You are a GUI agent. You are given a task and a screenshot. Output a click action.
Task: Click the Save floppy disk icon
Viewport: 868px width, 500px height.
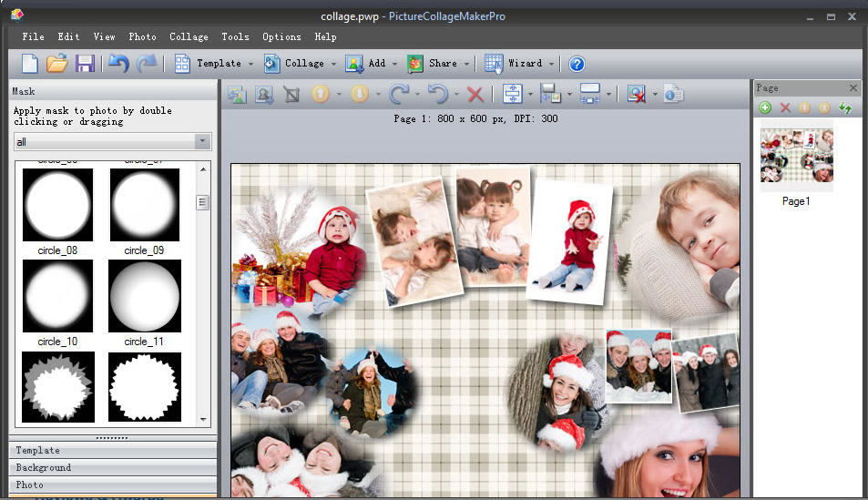tap(85, 64)
